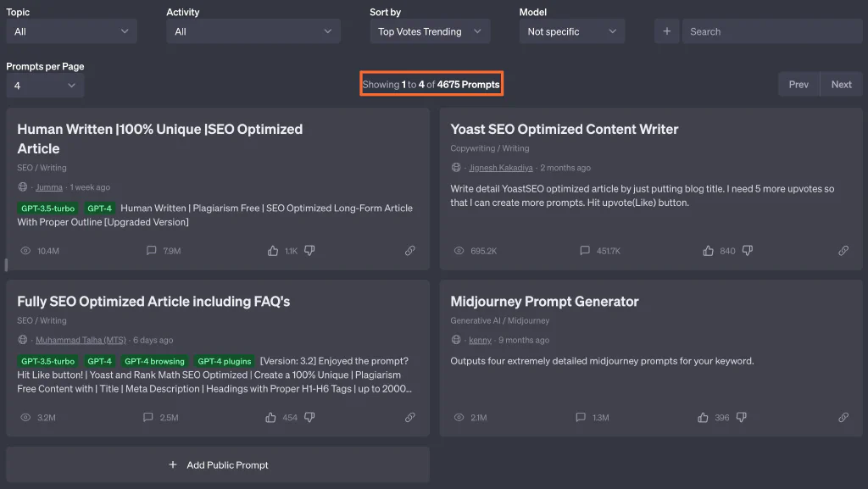
Task: Go to Next page of prompts
Action: point(841,85)
